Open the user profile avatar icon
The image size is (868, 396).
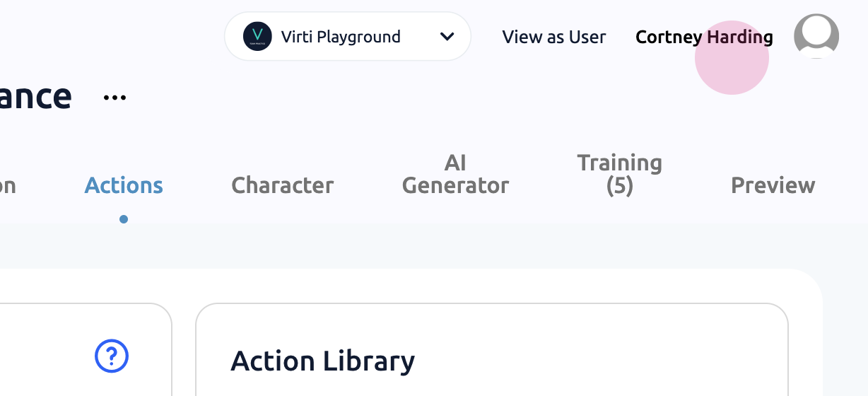click(x=816, y=36)
